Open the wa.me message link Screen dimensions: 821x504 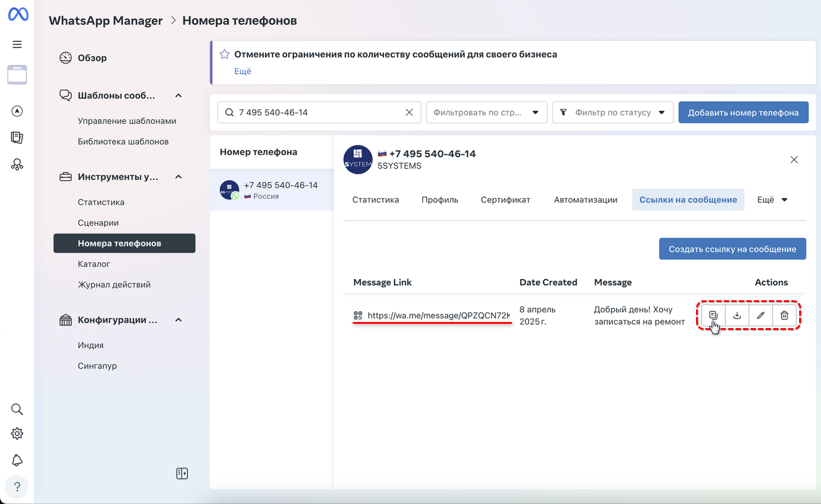point(438,315)
